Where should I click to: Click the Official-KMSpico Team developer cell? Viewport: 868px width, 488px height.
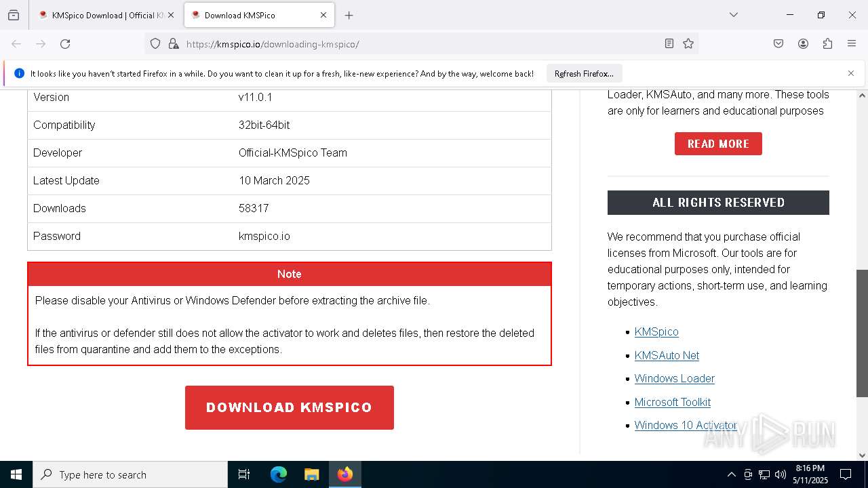pyautogui.click(x=293, y=152)
